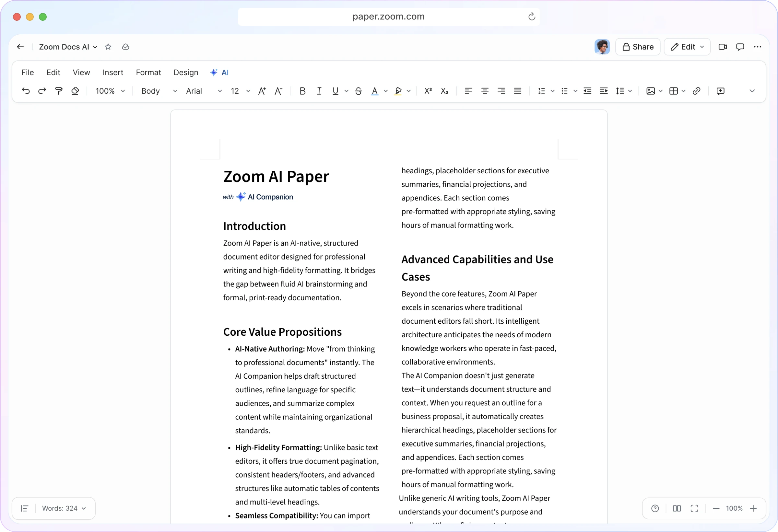Click the Share button
Screen dimensions: 778x532
638,47
